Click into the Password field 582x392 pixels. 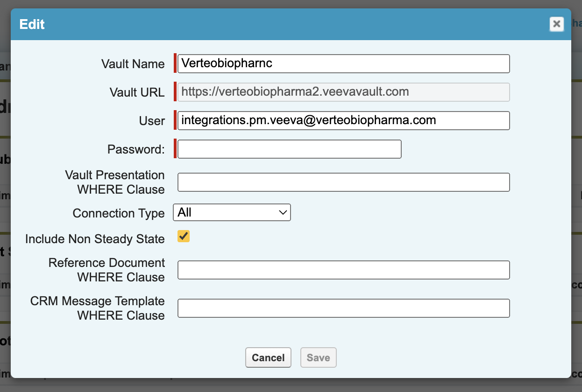(x=289, y=149)
